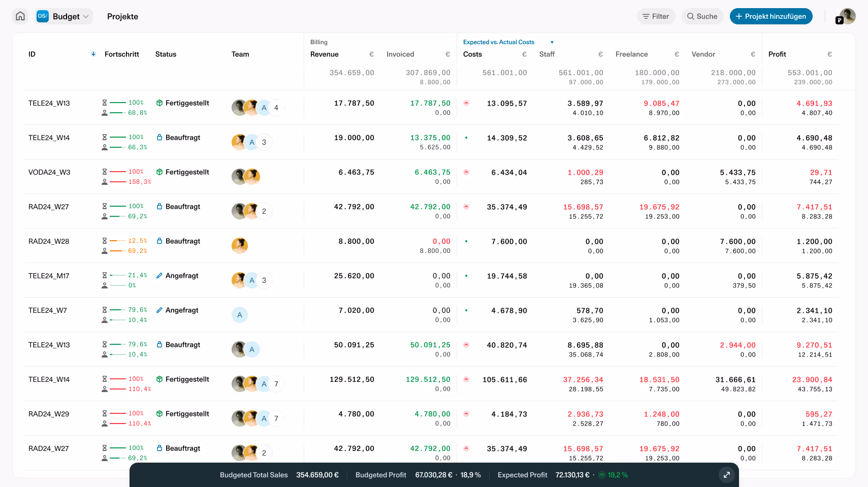Click the A avatar in TELE24_W7 row
This screenshot has height=487, width=868.
point(240,315)
